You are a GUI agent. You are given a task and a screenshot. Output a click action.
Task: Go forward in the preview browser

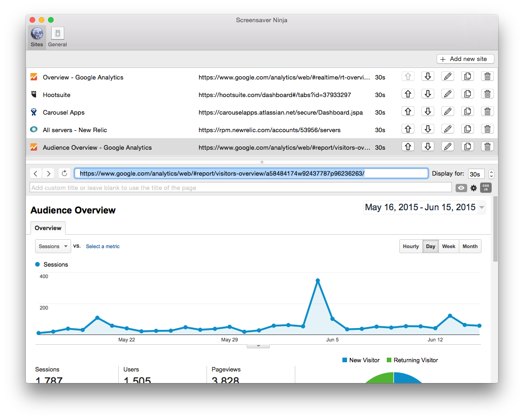click(x=49, y=173)
